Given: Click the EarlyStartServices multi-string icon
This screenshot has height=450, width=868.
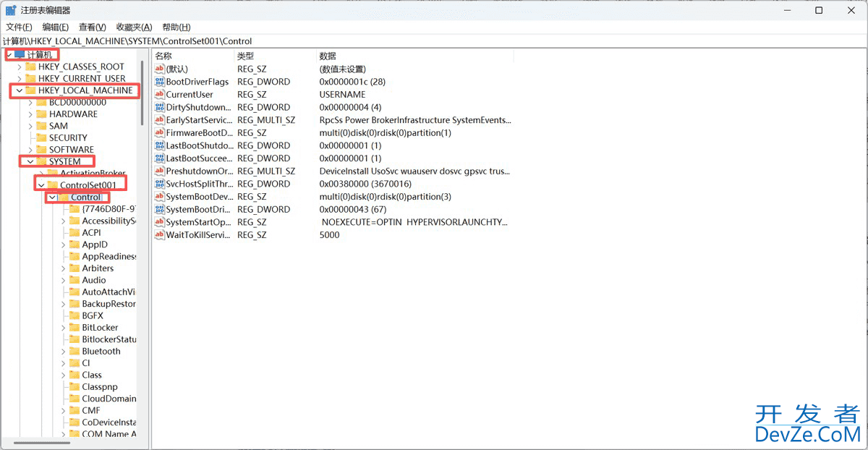Looking at the screenshot, I should [158, 120].
